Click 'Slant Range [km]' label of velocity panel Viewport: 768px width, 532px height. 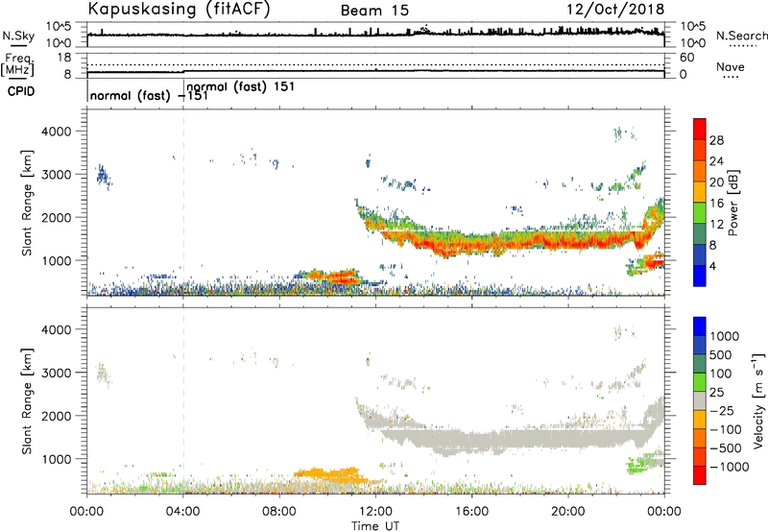[27, 401]
